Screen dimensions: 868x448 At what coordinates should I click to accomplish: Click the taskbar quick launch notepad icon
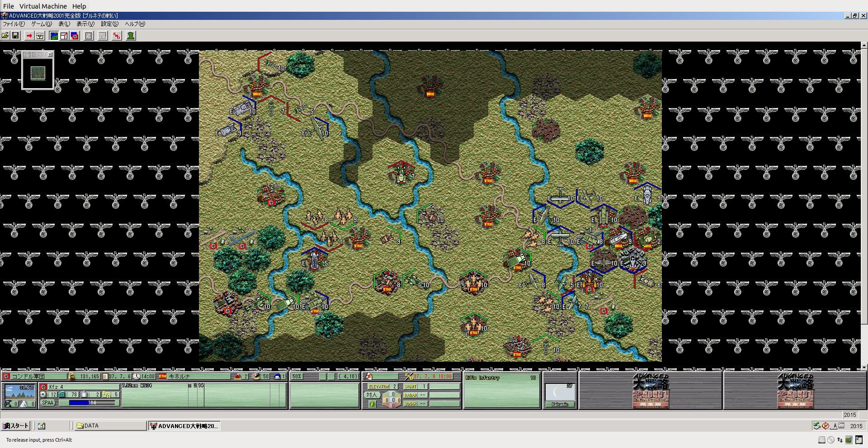click(x=42, y=426)
